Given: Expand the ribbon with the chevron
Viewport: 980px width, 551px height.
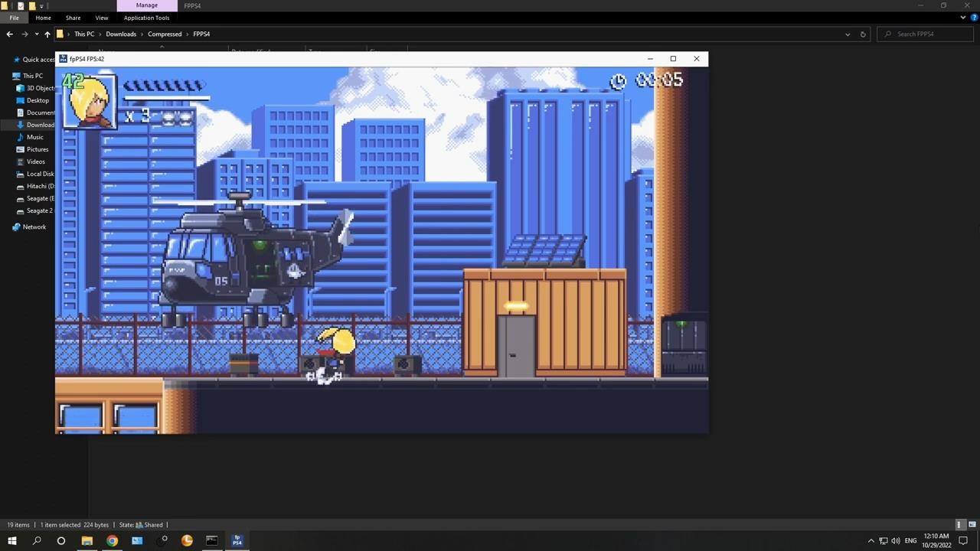Looking at the screenshot, I should (963, 18).
